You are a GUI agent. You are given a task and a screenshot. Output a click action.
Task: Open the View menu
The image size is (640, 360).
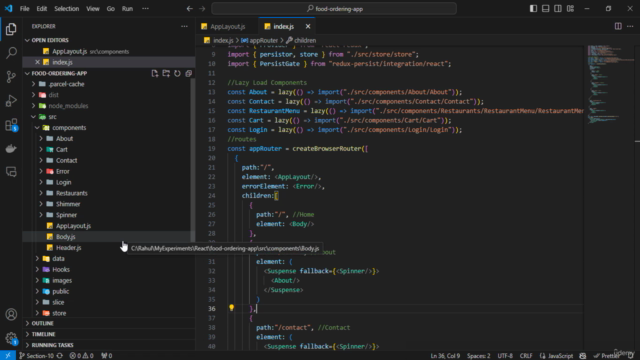tap(93, 9)
